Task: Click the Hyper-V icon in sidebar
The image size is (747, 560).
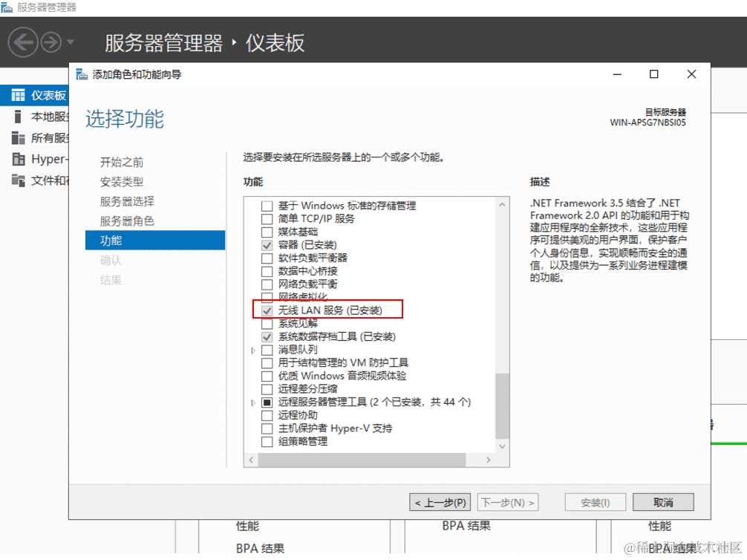Action: pyautogui.click(x=18, y=159)
